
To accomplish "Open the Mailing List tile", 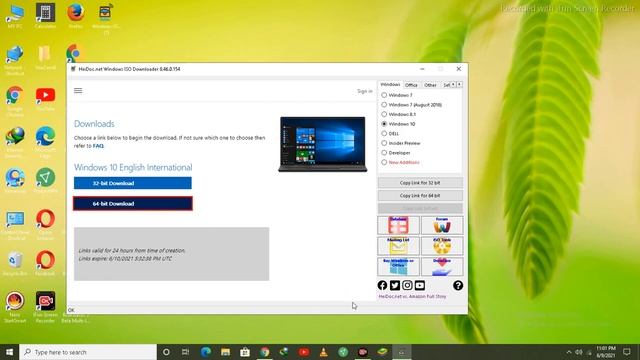I will tap(398, 246).
